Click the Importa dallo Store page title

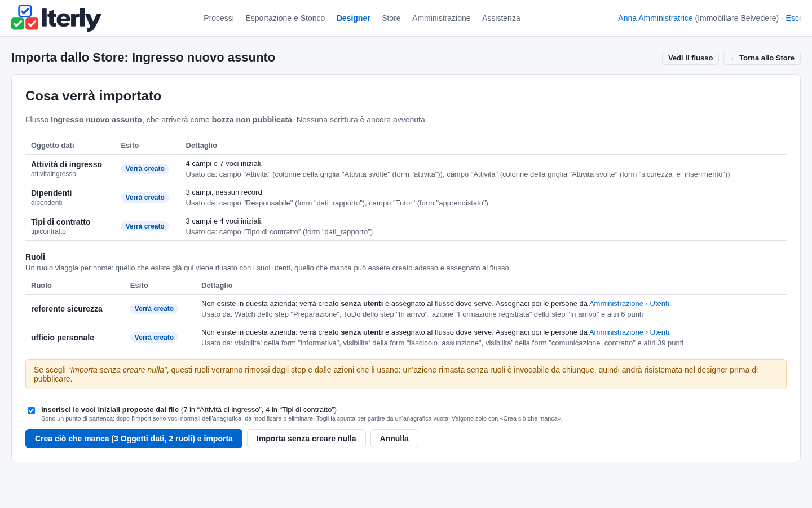pos(143,58)
